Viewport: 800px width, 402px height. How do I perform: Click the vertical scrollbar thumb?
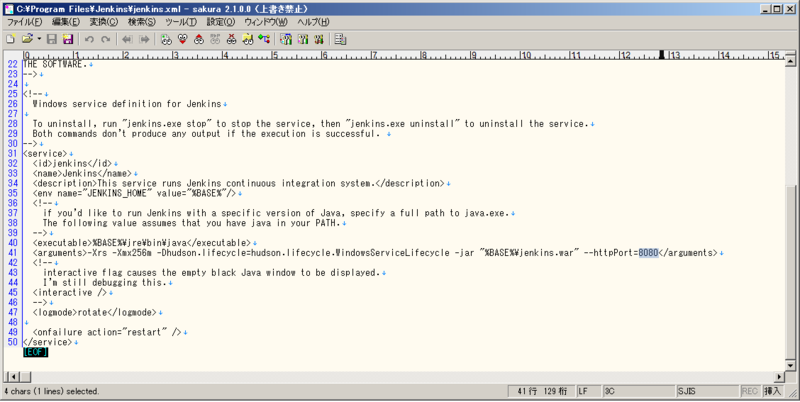(x=790, y=272)
